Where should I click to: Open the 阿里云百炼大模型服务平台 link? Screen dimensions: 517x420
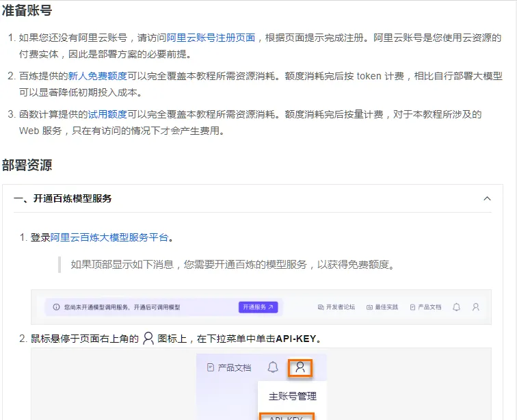[109, 237]
